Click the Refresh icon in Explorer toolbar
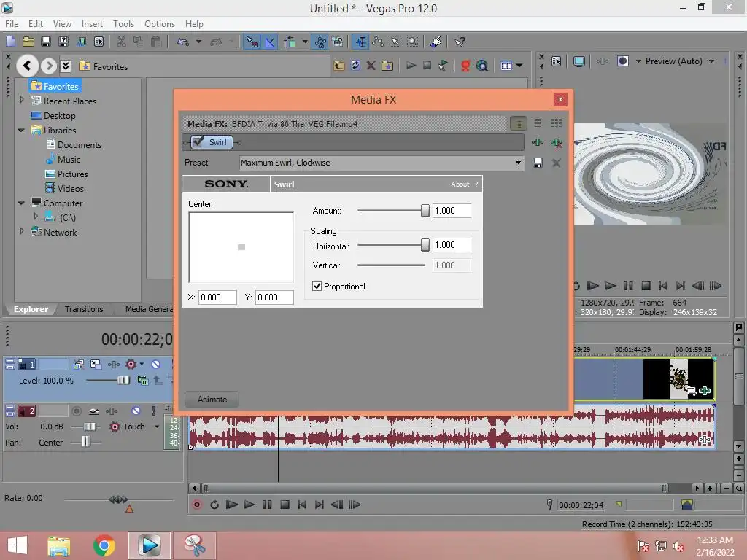Image resolution: width=747 pixels, height=560 pixels. pyautogui.click(x=355, y=66)
